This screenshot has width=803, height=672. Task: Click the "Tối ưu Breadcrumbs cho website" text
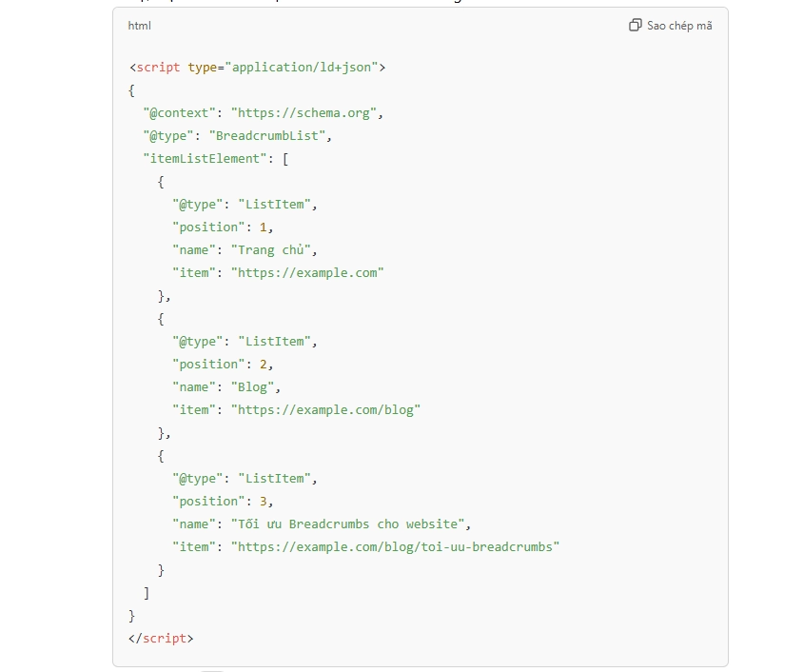tap(350, 524)
